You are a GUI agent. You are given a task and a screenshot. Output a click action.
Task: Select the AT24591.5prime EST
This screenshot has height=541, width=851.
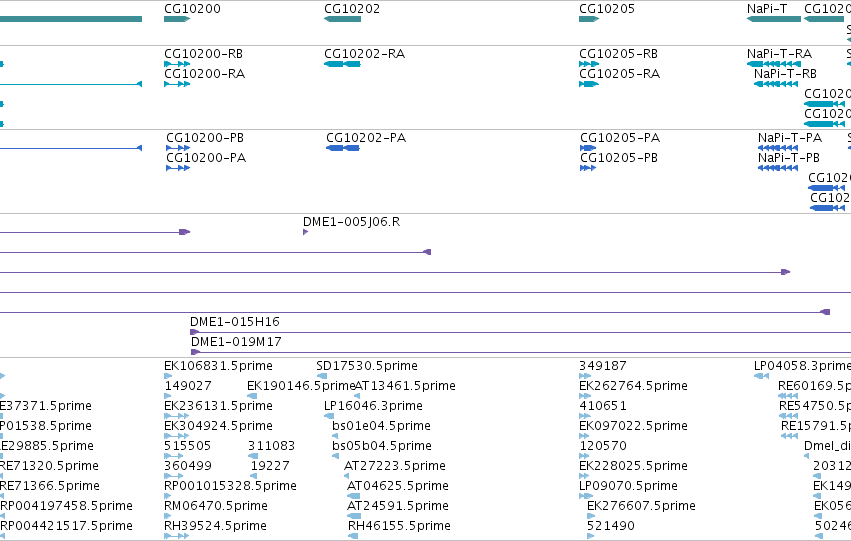354,515
